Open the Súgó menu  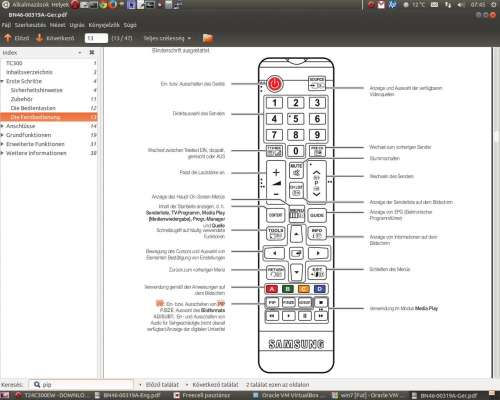coord(130,25)
